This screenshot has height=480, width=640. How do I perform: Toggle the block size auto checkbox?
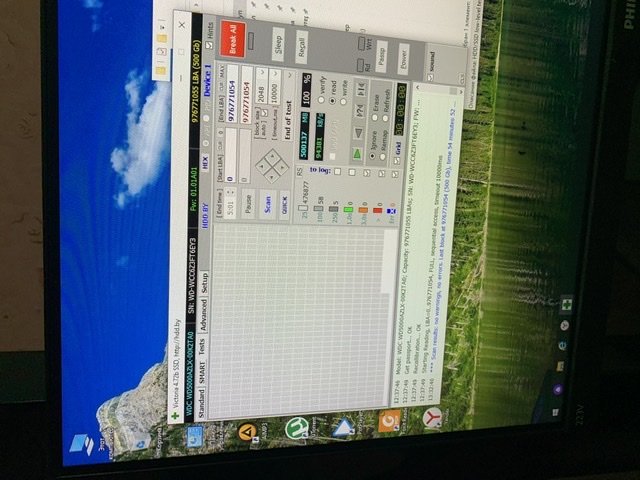pyautogui.click(x=265, y=111)
